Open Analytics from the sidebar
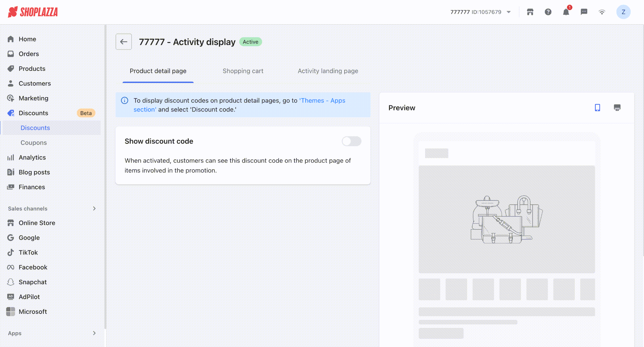The height and width of the screenshot is (347, 644). click(32, 157)
